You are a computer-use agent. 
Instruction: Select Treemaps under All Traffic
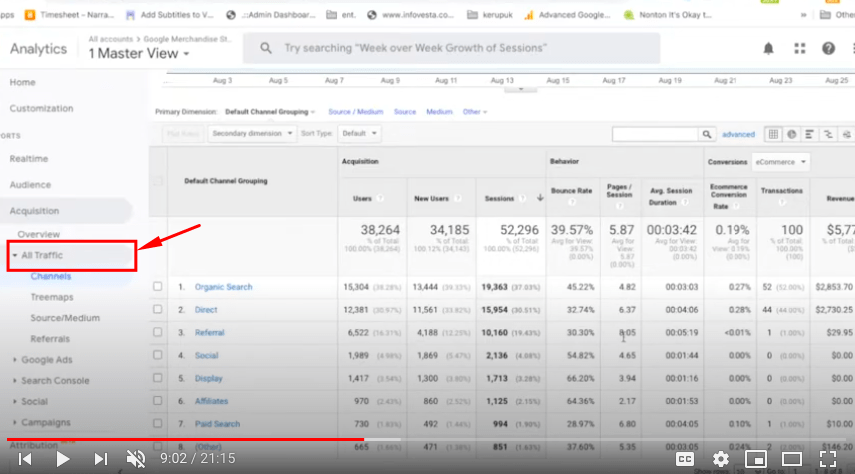tap(51, 297)
